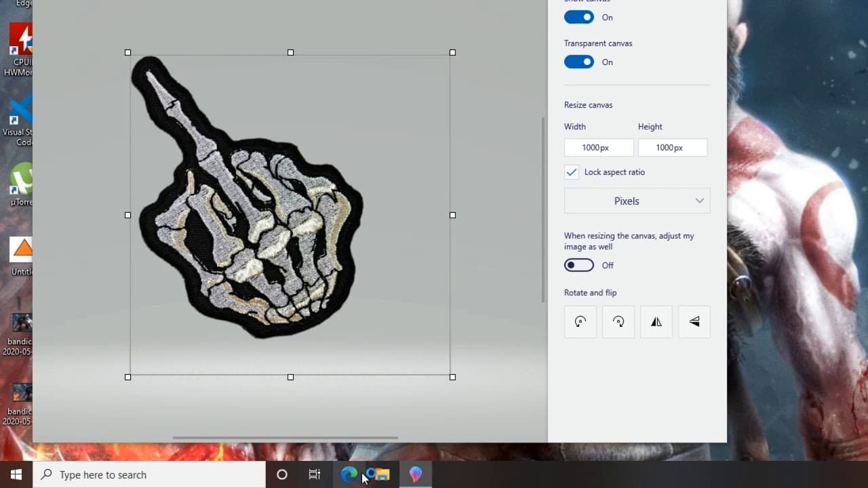
Task: Select the bottom-left canvas resize handle
Action: pos(128,377)
